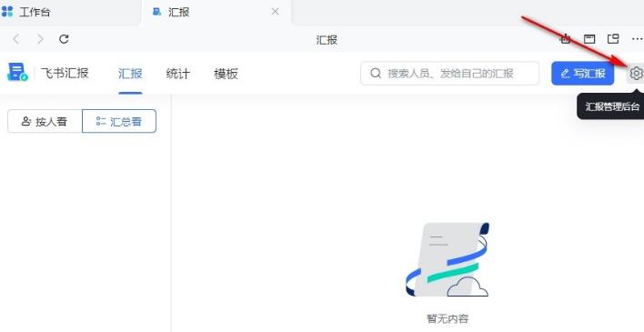Open the 统计 navigation tab

pyautogui.click(x=178, y=74)
